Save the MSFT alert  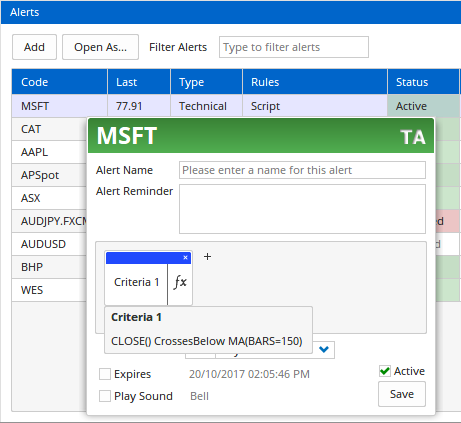(x=402, y=394)
